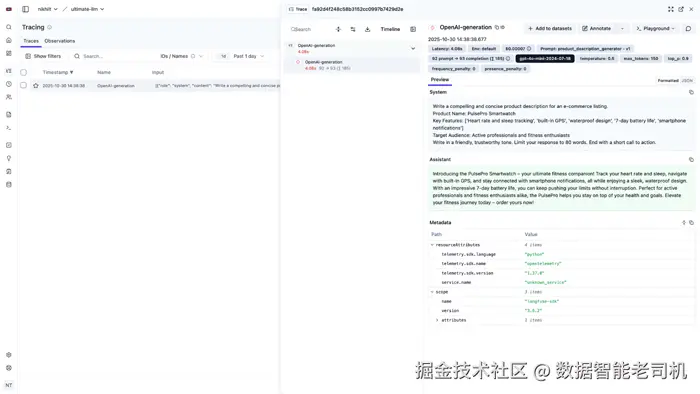Copy the System message content
This screenshot has height=394, width=700.
coord(691,92)
